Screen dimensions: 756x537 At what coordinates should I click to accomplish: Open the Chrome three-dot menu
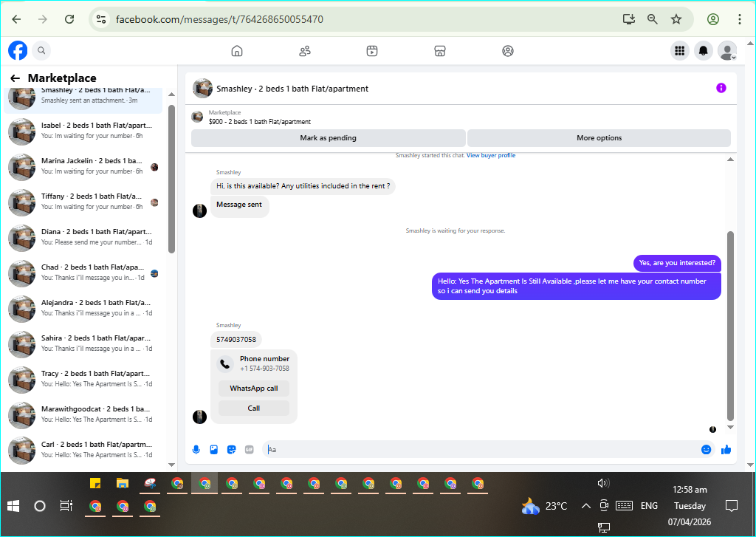coord(740,19)
